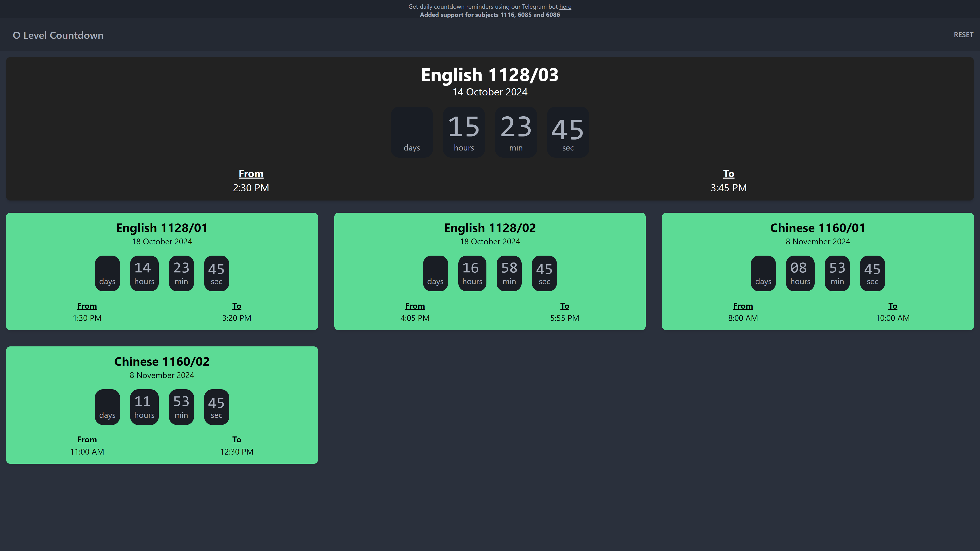This screenshot has height=551, width=980.
Task: Click the 45 sec counter in English 1128/03
Action: click(x=568, y=132)
